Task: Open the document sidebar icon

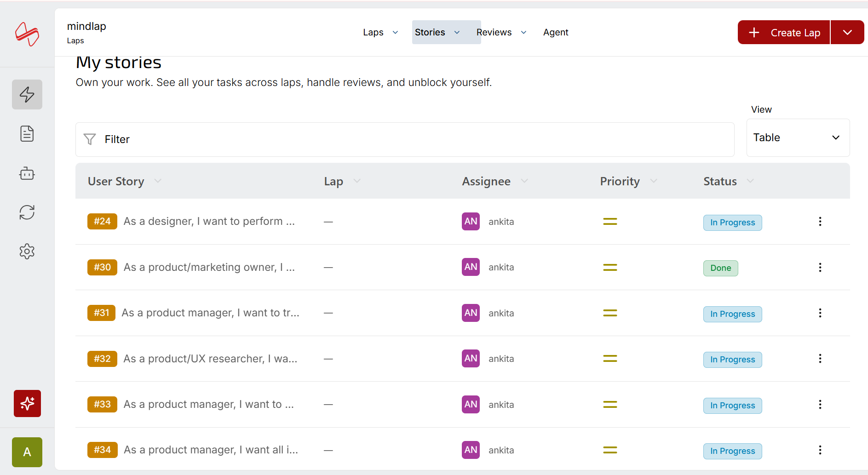Action: (27, 133)
